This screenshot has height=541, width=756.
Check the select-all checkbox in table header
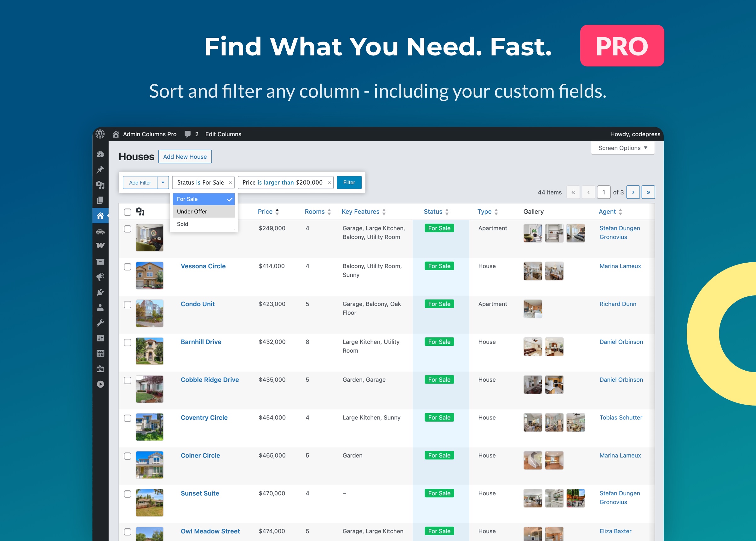point(127,212)
